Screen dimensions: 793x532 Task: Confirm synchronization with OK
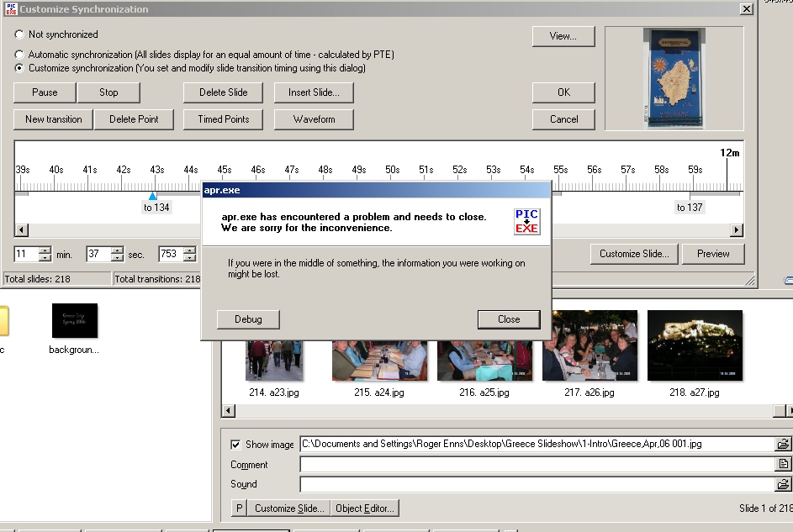(563, 92)
